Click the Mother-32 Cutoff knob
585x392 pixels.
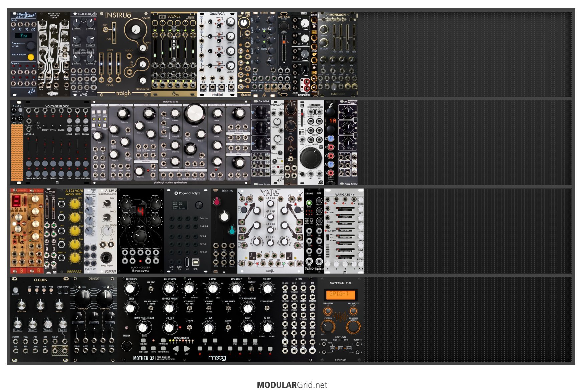coord(212,289)
